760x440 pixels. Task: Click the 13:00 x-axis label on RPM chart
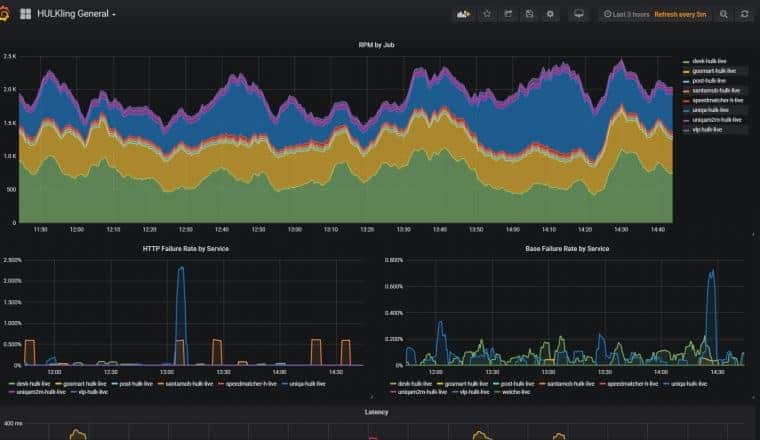tap(294, 229)
